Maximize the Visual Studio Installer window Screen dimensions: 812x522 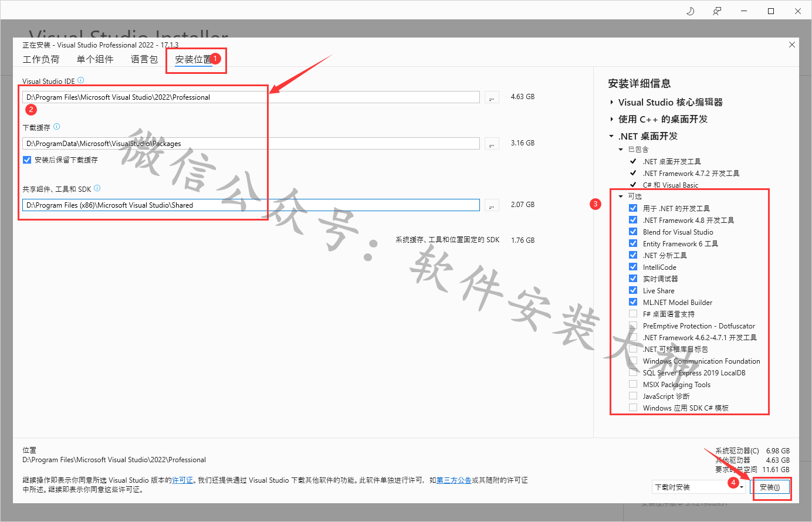[x=771, y=11]
